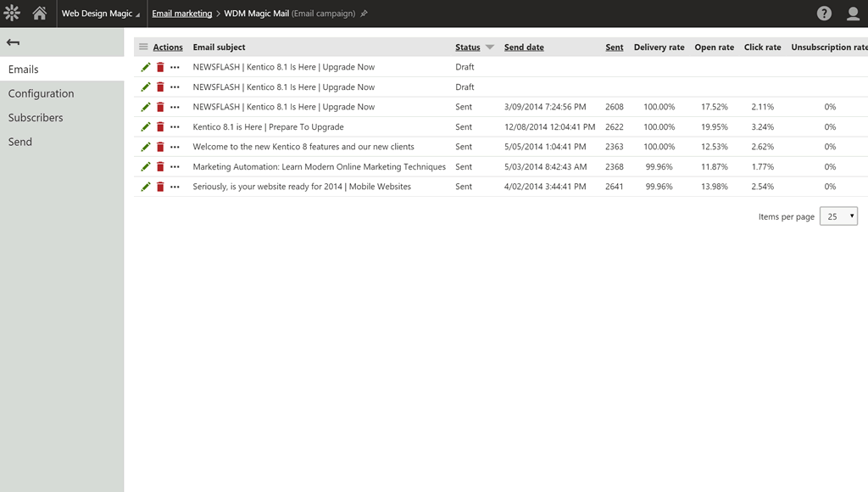Open the grid actions hamburger menu
Screen dimensions: 868x492
point(143,48)
